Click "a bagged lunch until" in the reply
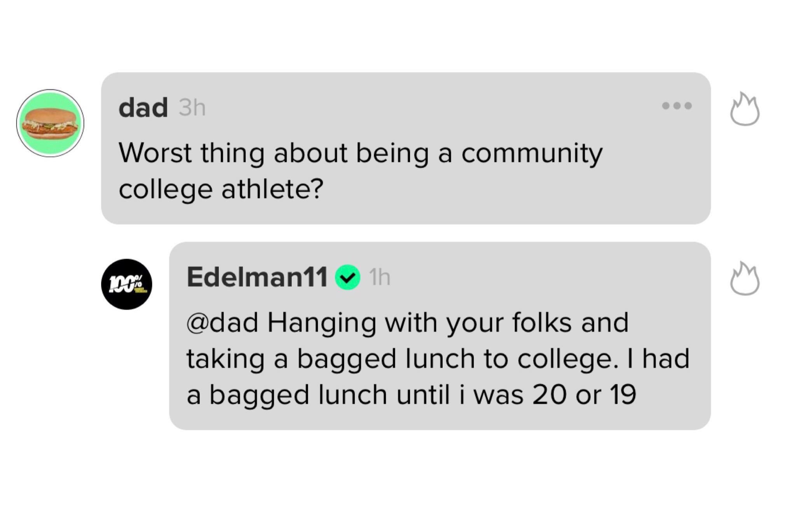Image resolution: width=796 pixels, height=532 pixels. [x=318, y=394]
